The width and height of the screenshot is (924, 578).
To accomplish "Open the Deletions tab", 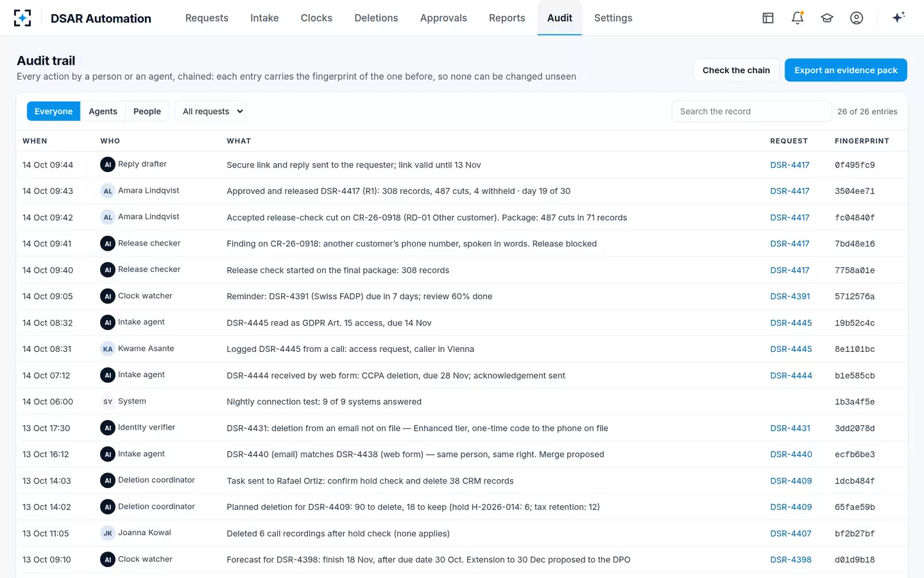I will point(376,18).
